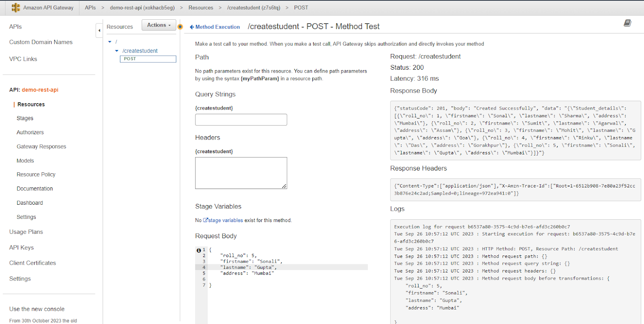Click the Request: /createstudent text
Viewport: 644px width, 324px height.
tap(425, 56)
